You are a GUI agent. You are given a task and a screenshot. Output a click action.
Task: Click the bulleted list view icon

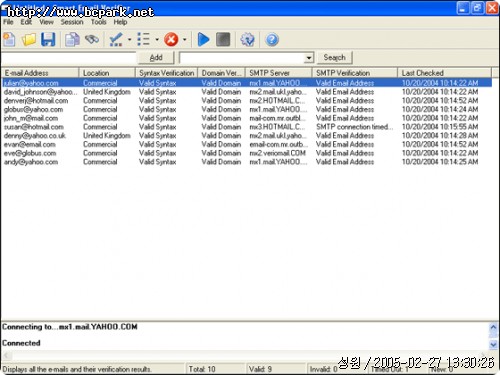coord(144,39)
